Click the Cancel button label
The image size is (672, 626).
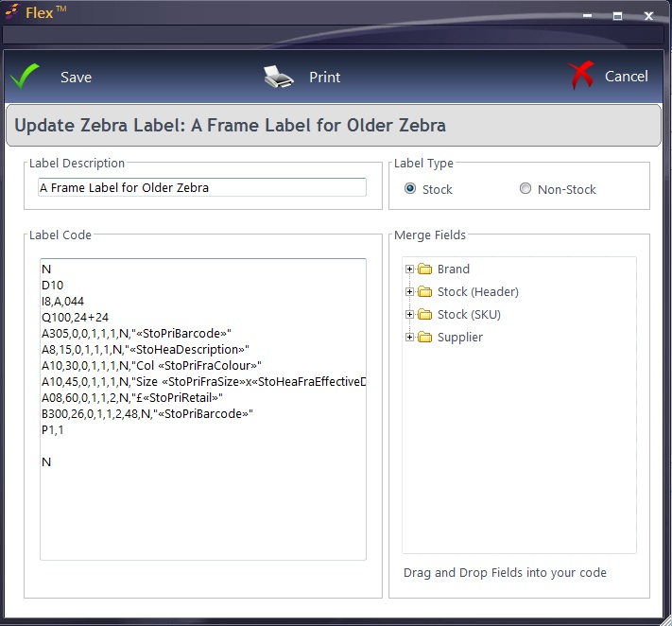click(626, 77)
